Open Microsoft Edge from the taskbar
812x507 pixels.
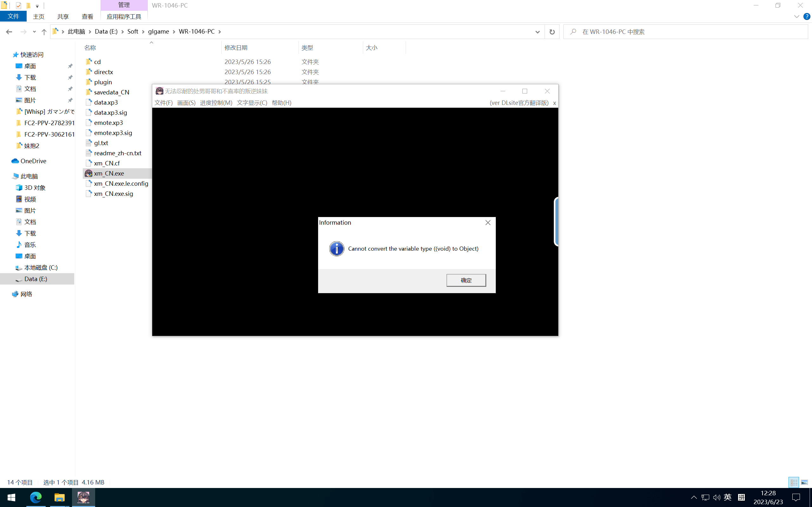(36, 497)
